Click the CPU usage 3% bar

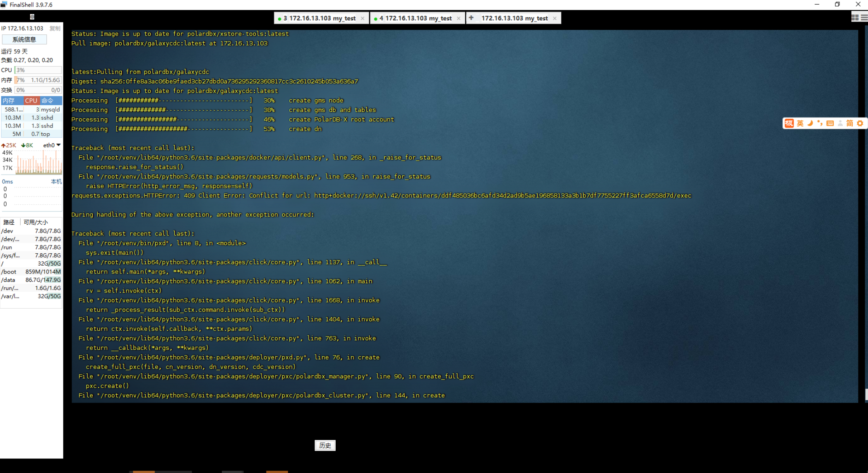pyautogui.click(x=38, y=70)
